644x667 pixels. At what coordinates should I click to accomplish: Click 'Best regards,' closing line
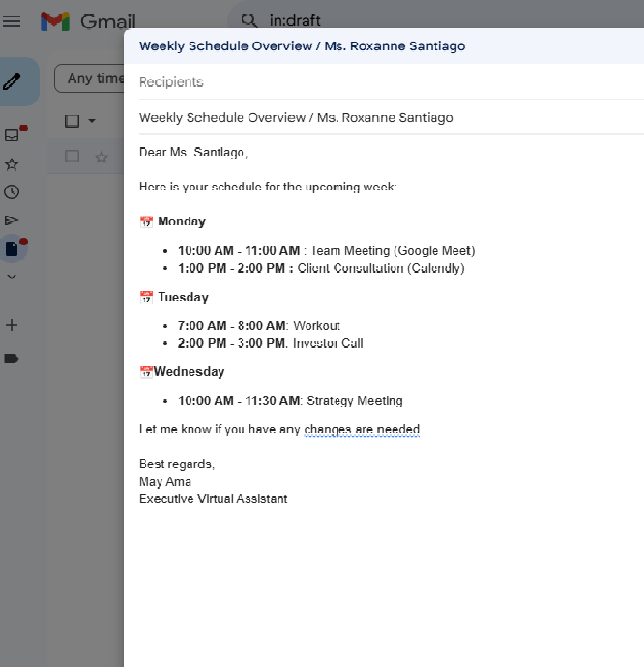pyautogui.click(x=177, y=464)
